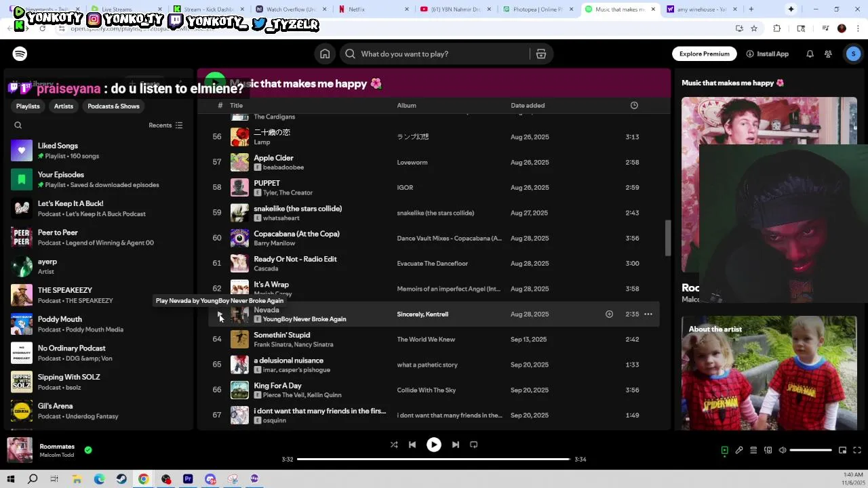Skip to next track
The image size is (868, 488).
coord(456,445)
